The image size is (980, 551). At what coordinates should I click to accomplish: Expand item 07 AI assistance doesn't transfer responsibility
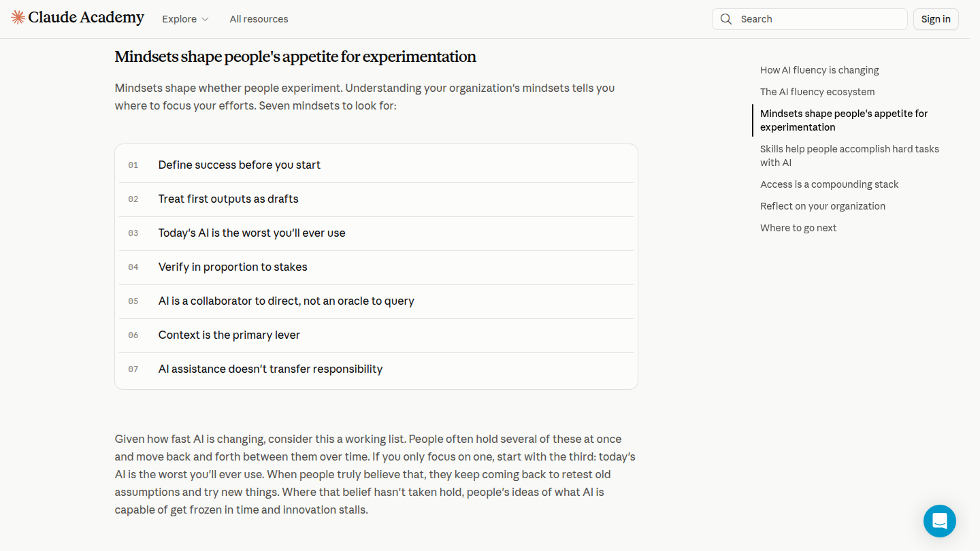point(376,369)
